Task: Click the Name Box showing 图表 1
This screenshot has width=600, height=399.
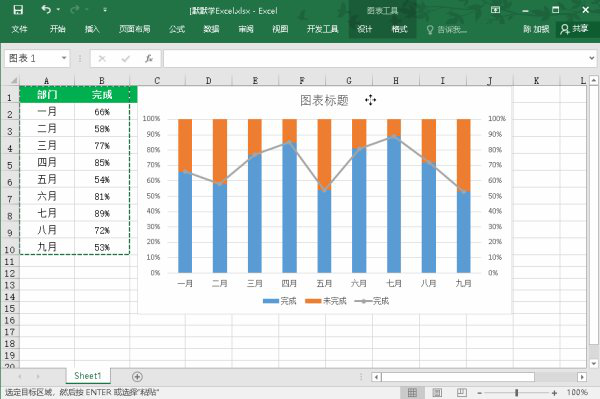Action: [x=33, y=59]
